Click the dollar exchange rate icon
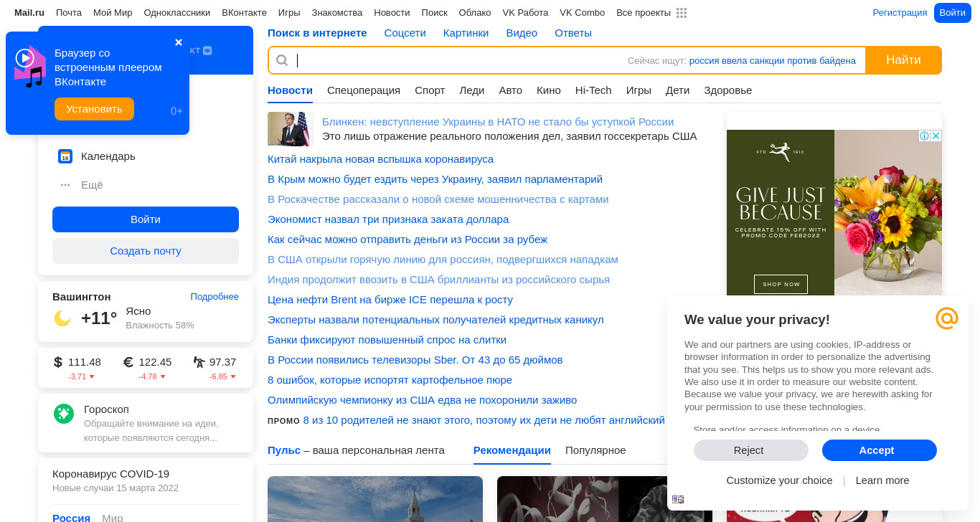The width and height of the screenshot is (980, 522). (58, 362)
